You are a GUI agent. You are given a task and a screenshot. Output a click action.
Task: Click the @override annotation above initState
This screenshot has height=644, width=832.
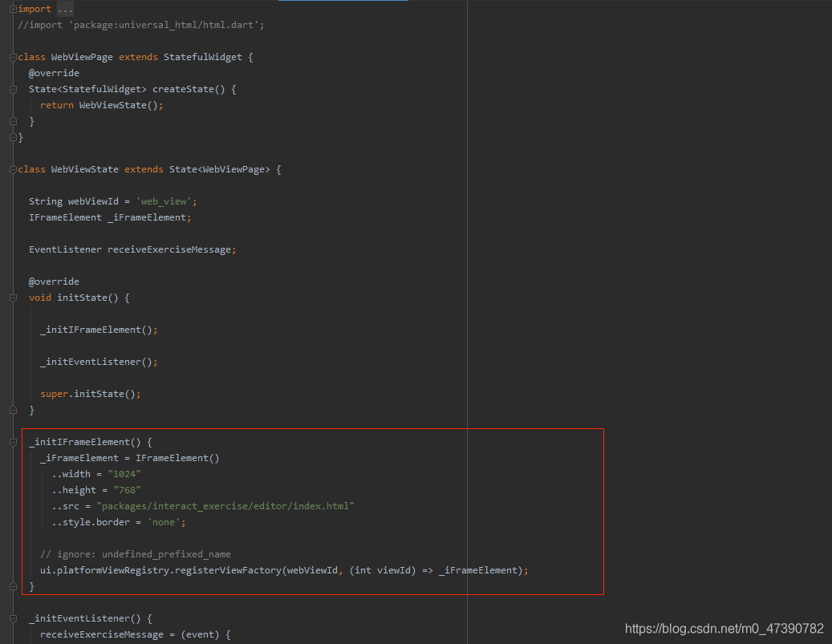tap(54, 281)
